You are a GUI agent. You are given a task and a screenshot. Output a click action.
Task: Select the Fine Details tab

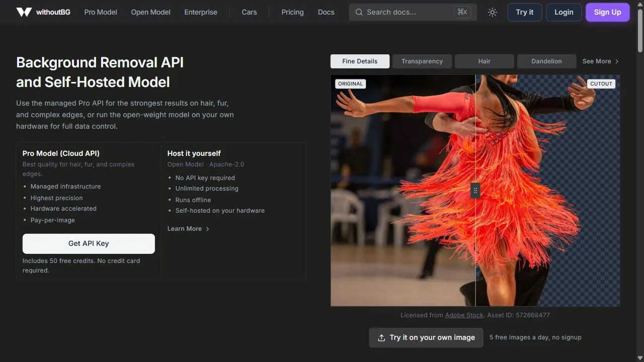point(360,61)
